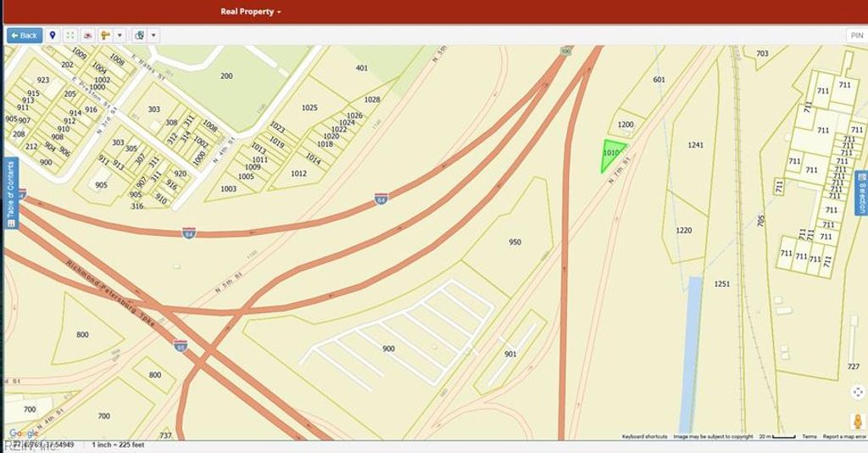Open Keyboard shortcuts link

coord(644,437)
